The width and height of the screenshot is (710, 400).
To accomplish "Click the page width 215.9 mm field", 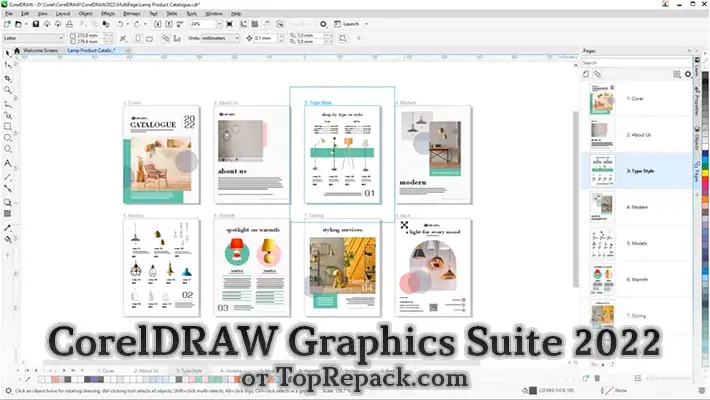I will coord(90,35).
